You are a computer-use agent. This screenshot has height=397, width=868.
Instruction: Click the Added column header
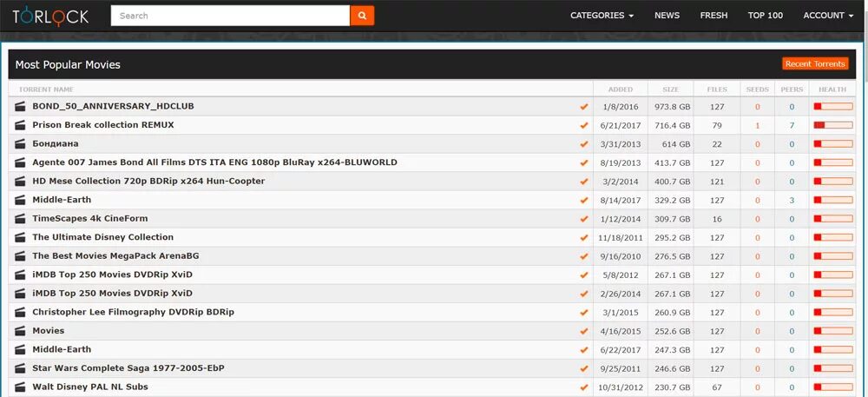pyautogui.click(x=620, y=89)
